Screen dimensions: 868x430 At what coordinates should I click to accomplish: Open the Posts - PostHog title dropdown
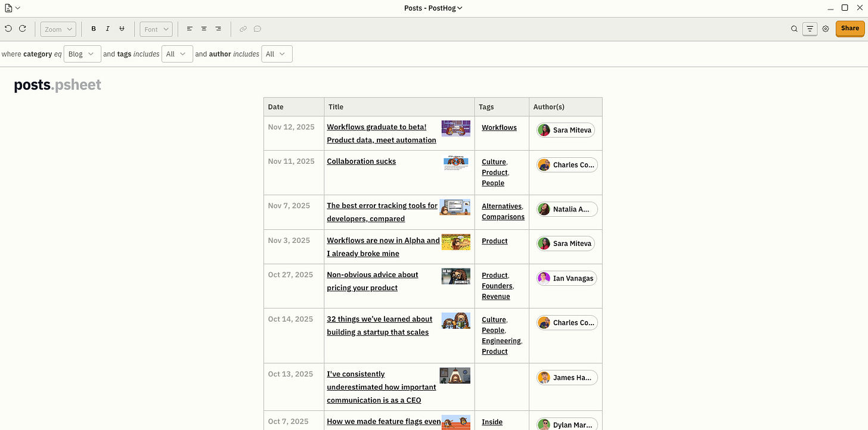433,8
